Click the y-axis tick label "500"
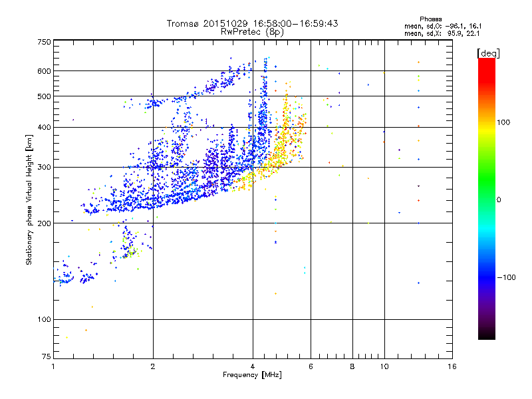 pos(45,96)
